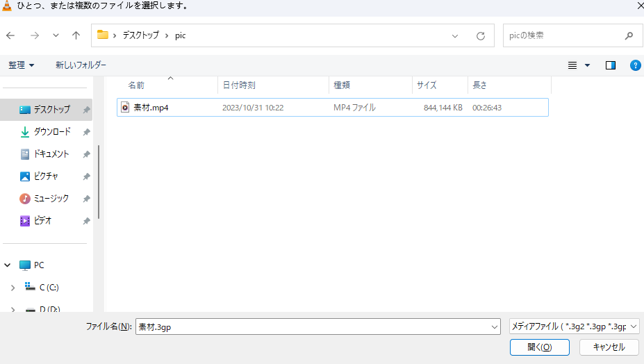Screen dimensions: 644x364
Task: Click 新しいフォルダー to create a folder
Action: point(81,65)
